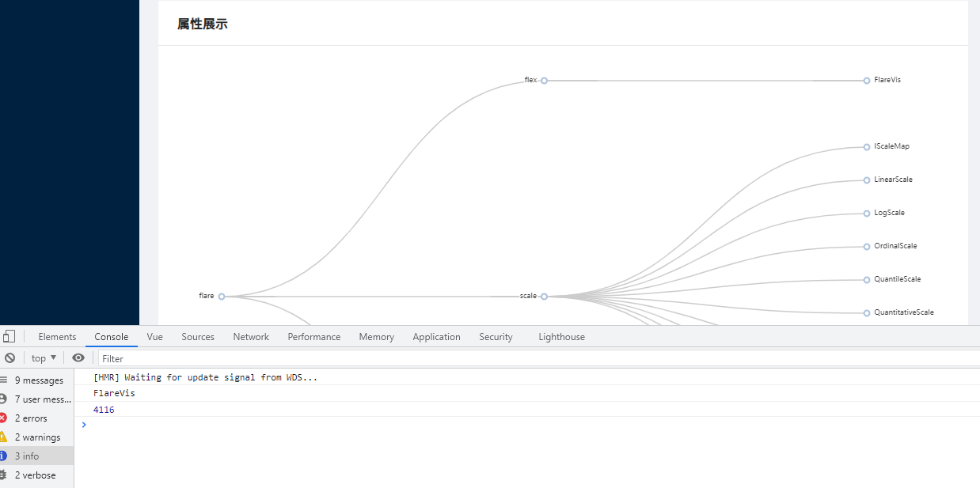The height and width of the screenshot is (488, 980).
Task: Open the Security tab
Action: 496,337
